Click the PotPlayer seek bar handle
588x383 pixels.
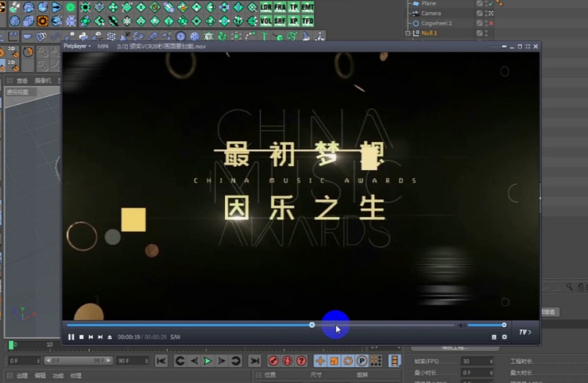pyautogui.click(x=312, y=325)
